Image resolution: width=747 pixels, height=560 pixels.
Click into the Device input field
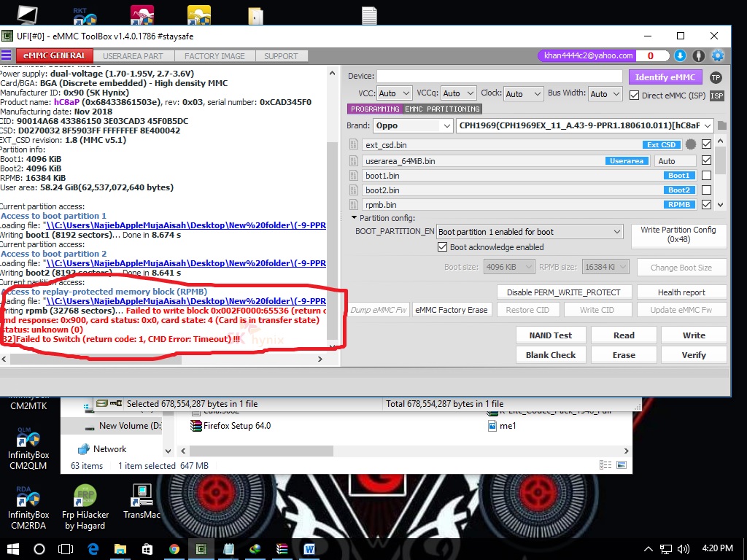coord(500,76)
